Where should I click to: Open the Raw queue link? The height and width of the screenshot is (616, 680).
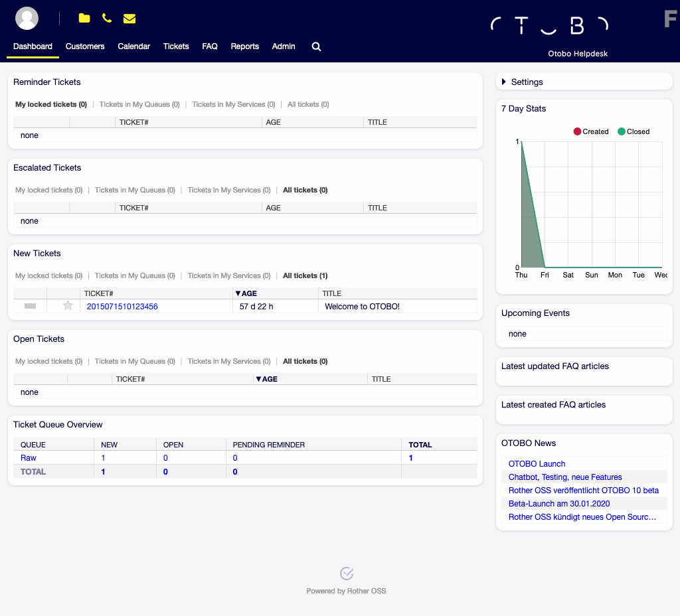(x=28, y=458)
